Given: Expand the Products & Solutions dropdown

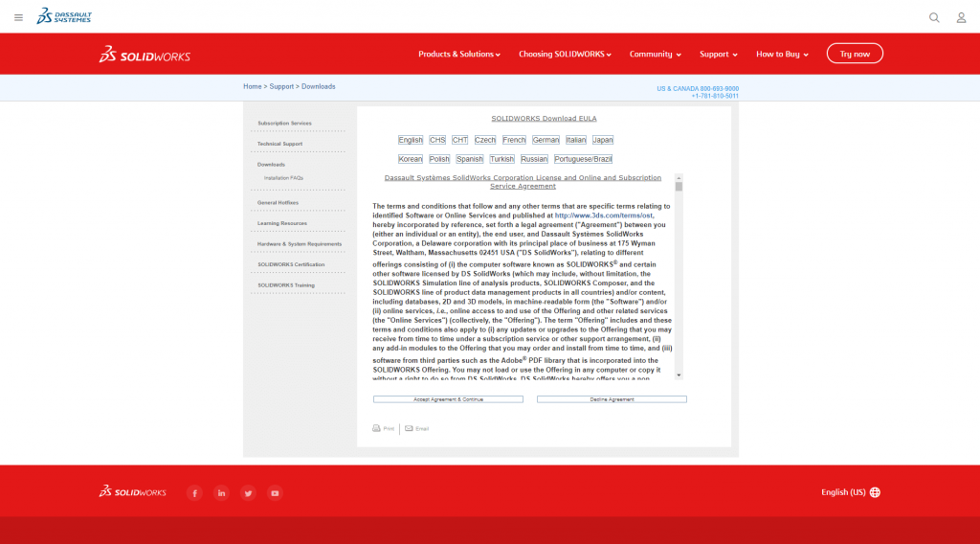Looking at the screenshot, I should point(459,55).
